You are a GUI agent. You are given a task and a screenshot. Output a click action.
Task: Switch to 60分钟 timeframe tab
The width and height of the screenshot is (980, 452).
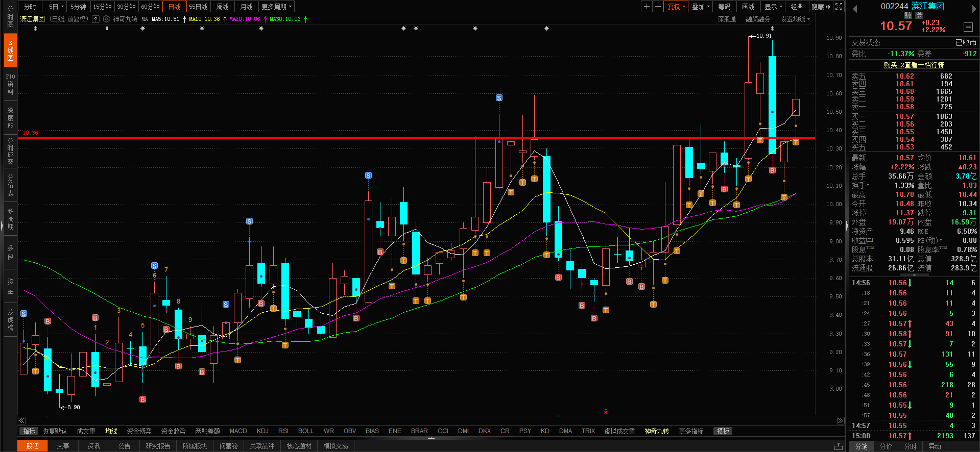(150, 7)
